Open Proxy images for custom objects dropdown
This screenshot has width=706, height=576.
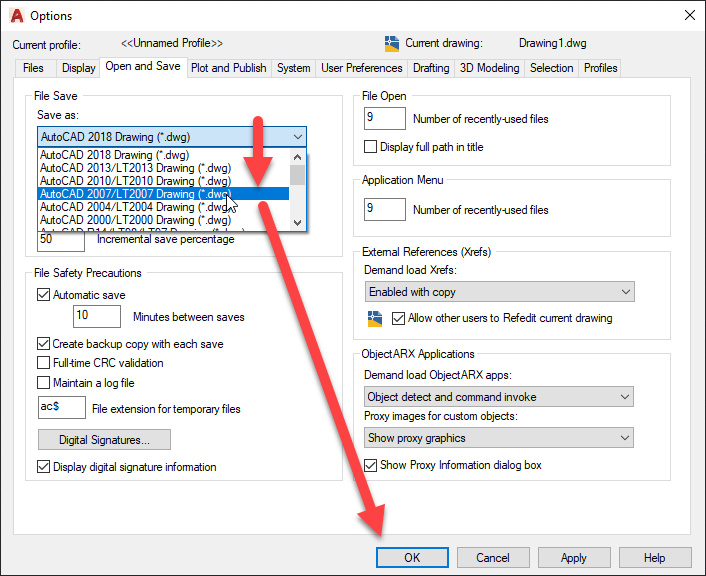[499, 438]
